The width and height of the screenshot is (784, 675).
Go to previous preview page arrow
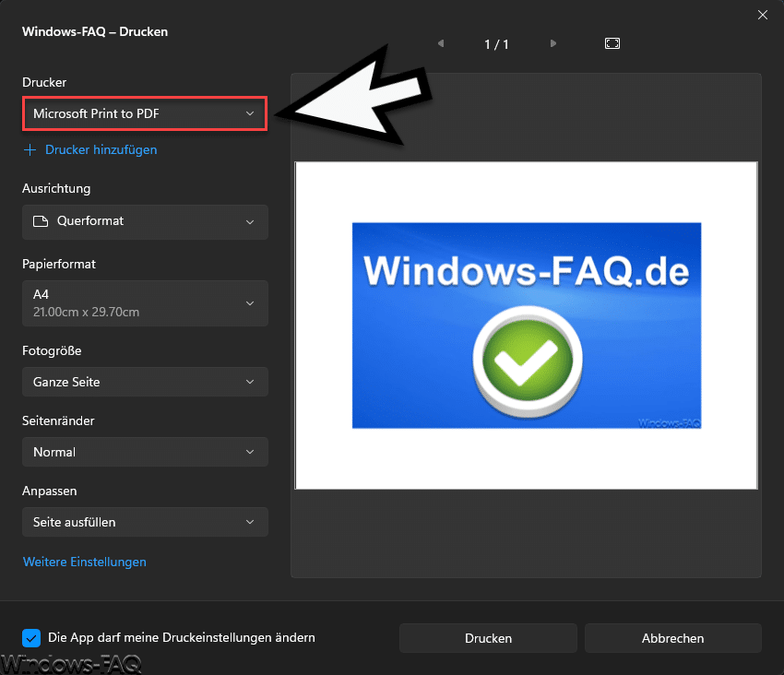441,43
